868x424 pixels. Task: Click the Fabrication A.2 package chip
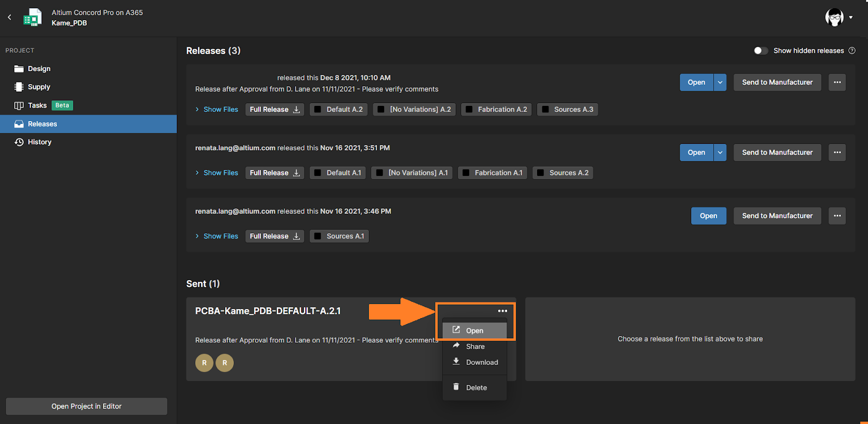(x=496, y=110)
